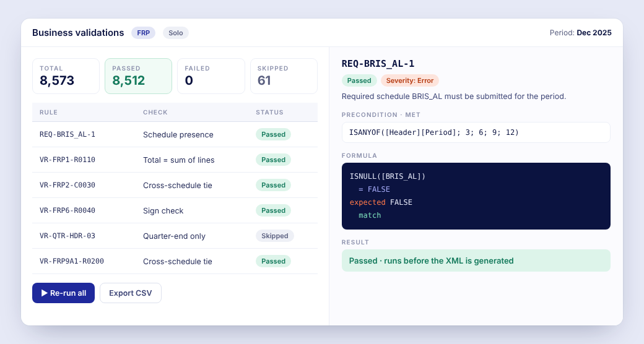This screenshot has width=644, height=344.
Task: Click the result banner Passed · runs before XML
Action: (476, 260)
